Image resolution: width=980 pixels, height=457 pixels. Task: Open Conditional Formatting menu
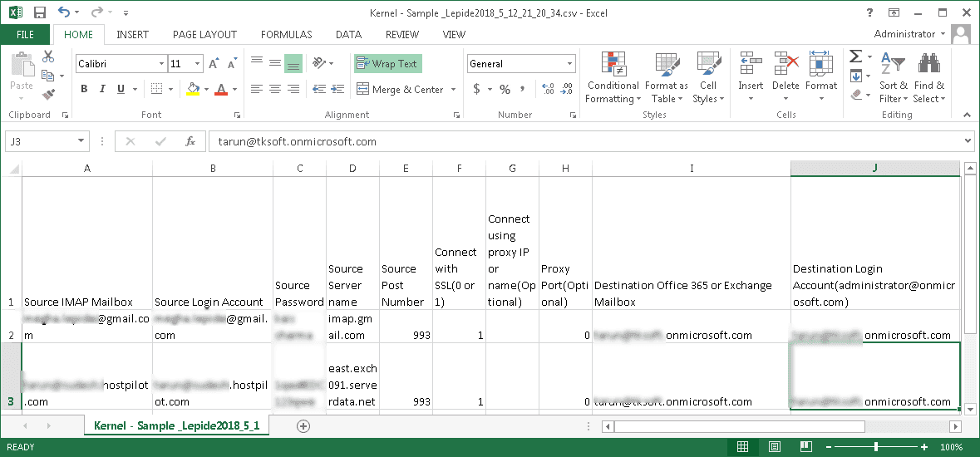(x=613, y=77)
